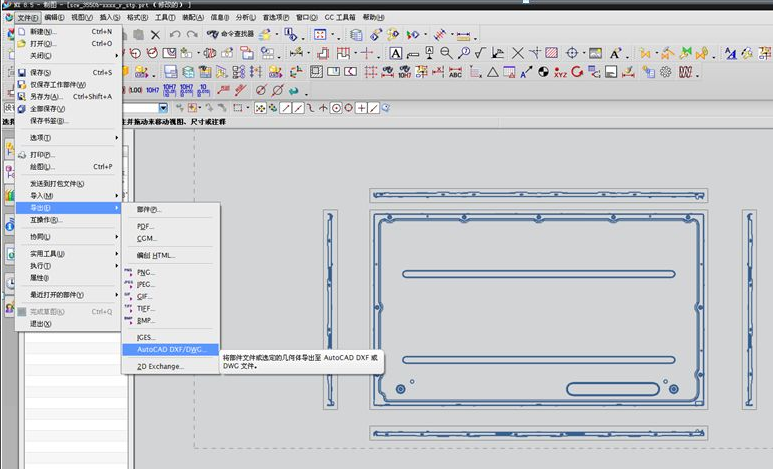773x469 pixels.
Task: Click the Redo arrow icon
Action: (191, 35)
